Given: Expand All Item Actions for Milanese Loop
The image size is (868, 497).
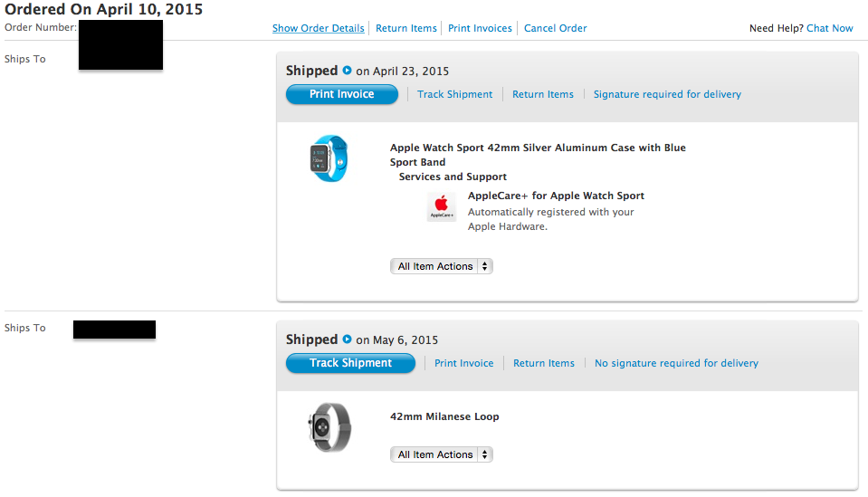Looking at the screenshot, I should 442,454.
